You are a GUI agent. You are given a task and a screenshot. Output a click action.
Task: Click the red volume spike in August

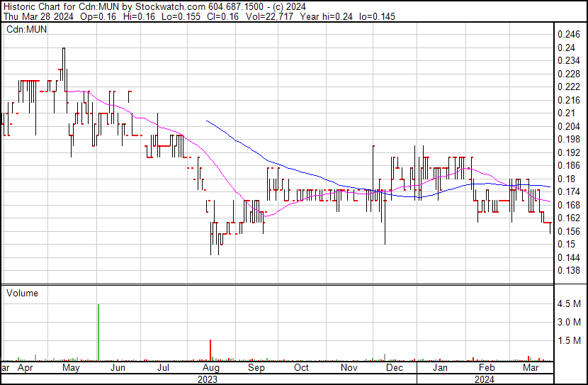[210, 350]
